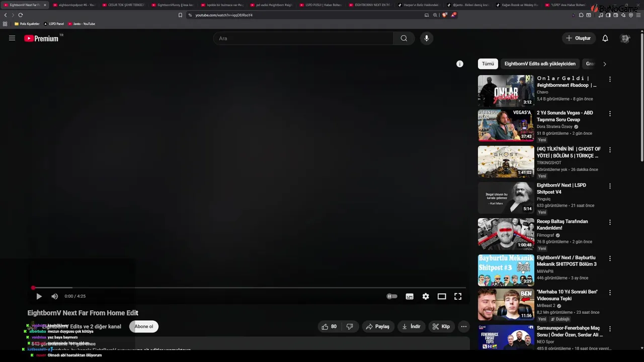This screenshot has width=644, height=362.
Task: Click the Oluştur create button
Action: (578, 38)
